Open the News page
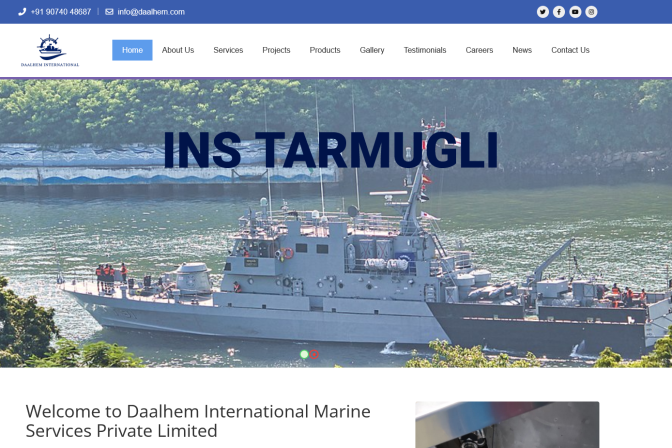Viewport: 672px width, 448px height. (522, 50)
